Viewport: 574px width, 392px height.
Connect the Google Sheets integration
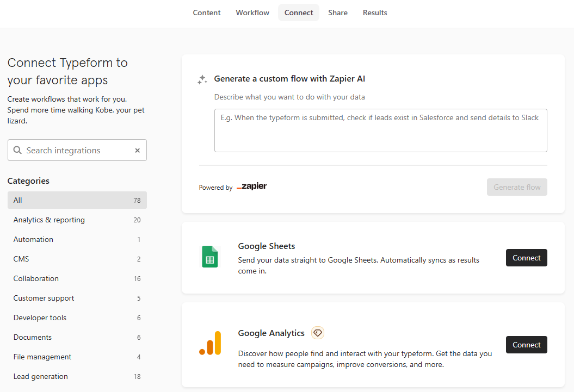tap(526, 258)
